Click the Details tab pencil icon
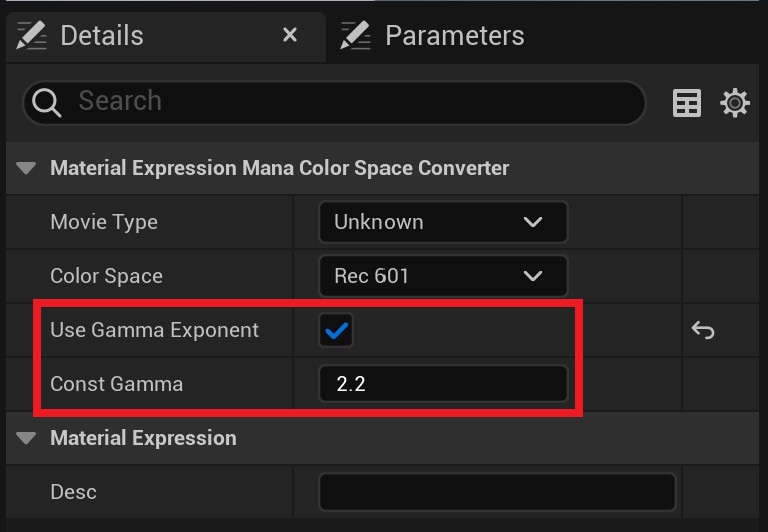The width and height of the screenshot is (768, 532). 32,36
